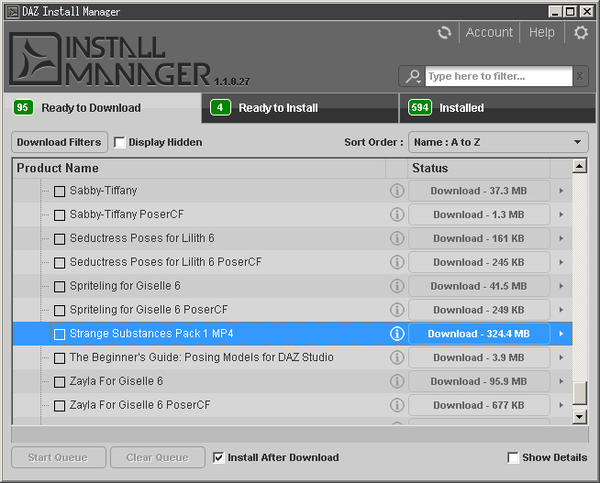Click Start Queue button

click(58, 457)
